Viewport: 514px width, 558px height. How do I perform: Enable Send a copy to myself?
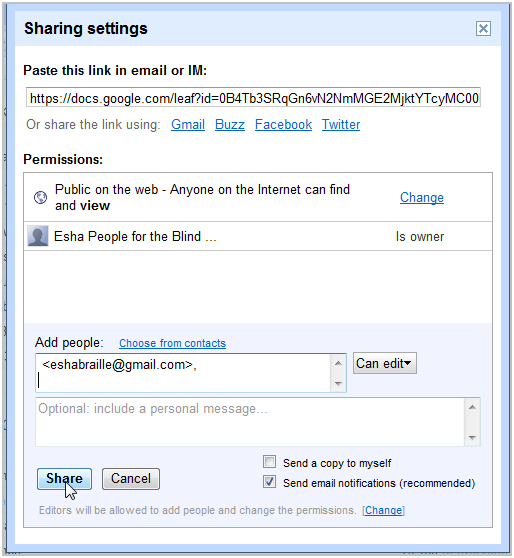click(x=269, y=462)
